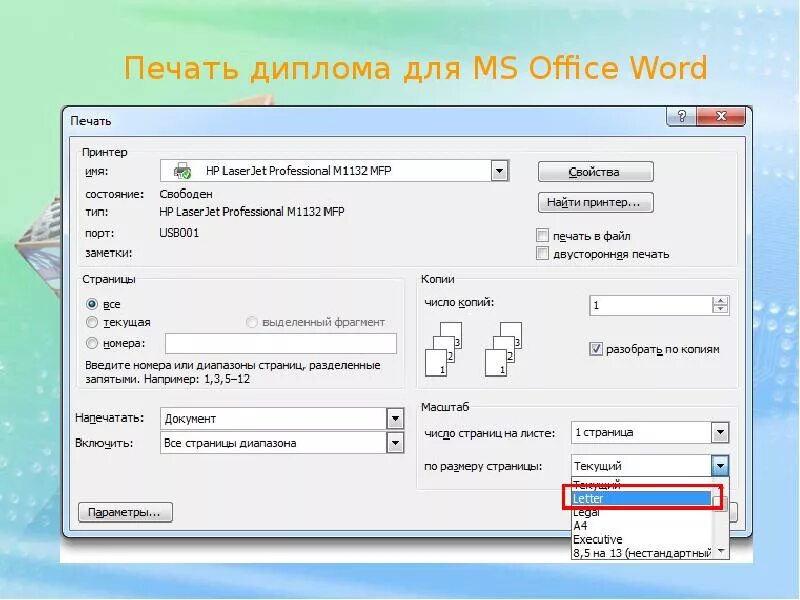Click the 'USB001' port value
The height and width of the screenshot is (600, 800).
point(179,233)
